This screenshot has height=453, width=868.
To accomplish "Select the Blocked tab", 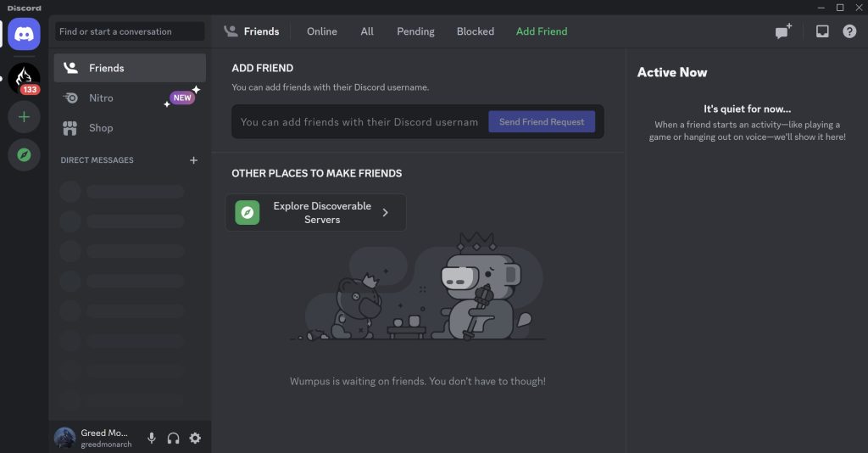I will point(475,31).
